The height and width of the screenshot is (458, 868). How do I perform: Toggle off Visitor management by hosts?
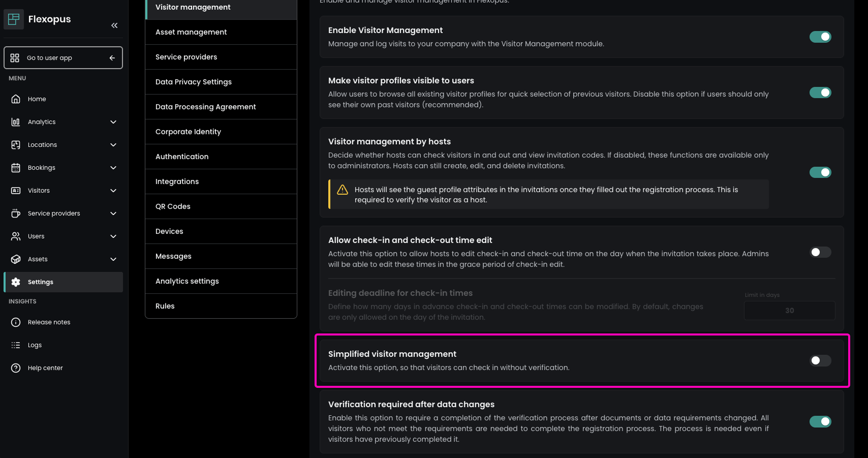820,172
